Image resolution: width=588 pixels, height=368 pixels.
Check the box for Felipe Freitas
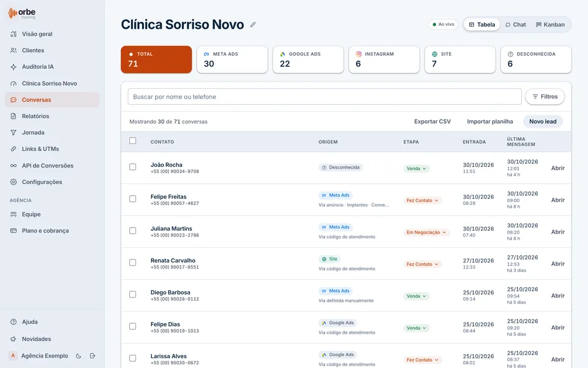[133, 199]
